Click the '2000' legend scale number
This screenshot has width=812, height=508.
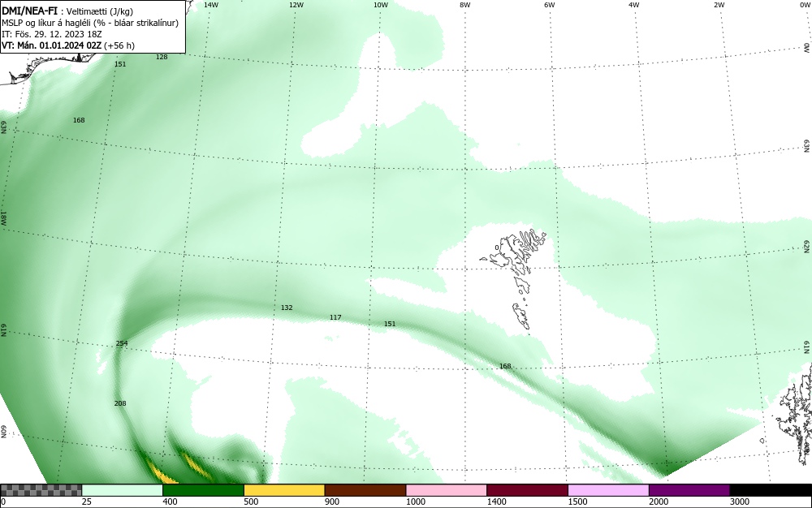659,502
